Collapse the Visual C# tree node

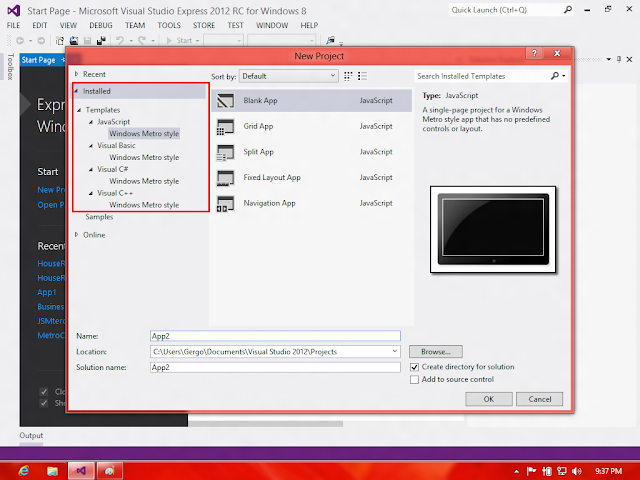tap(91, 169)
